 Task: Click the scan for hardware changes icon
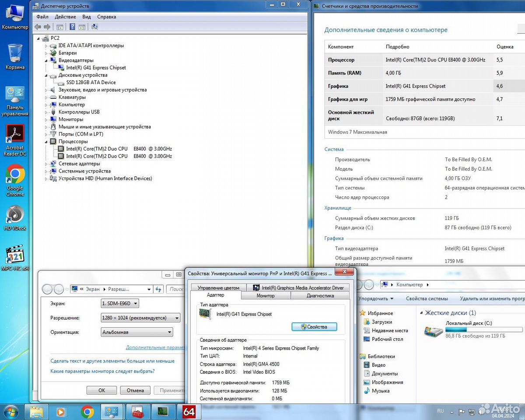pos(94,27)
